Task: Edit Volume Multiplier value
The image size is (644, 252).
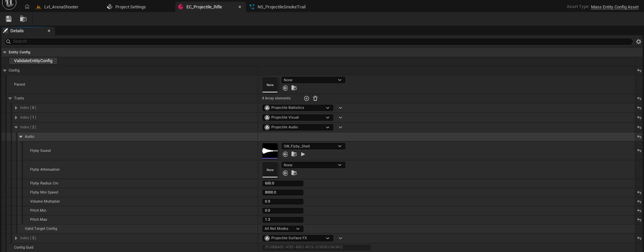Action: click(x=283, y=202)
